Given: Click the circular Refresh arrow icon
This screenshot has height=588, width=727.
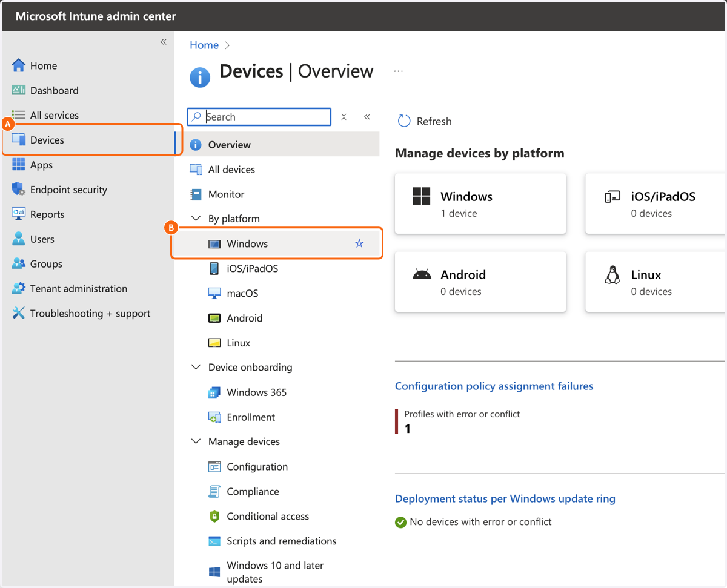Looking at the screenshot, I should click(x=404, y=121).
